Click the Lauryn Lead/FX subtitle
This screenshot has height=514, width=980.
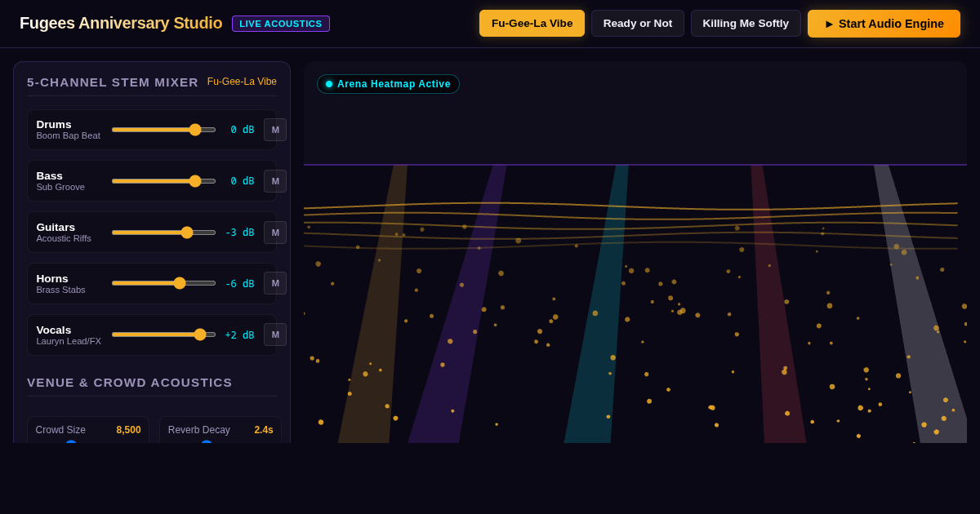(x=69, y=341)
